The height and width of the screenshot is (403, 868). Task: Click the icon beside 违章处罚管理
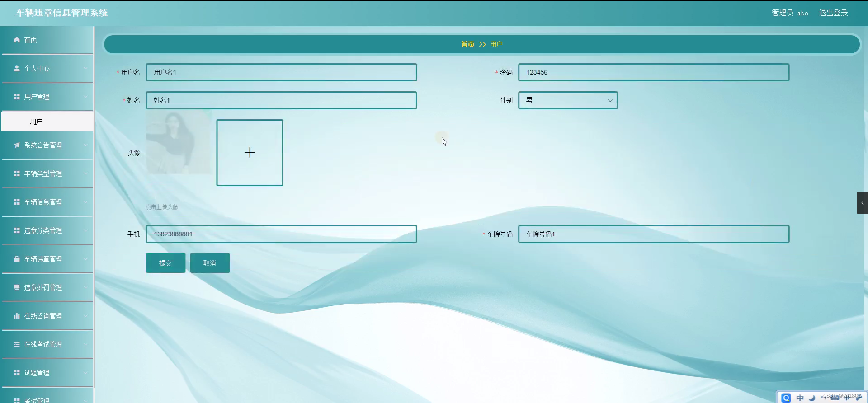tap(17, 287)
